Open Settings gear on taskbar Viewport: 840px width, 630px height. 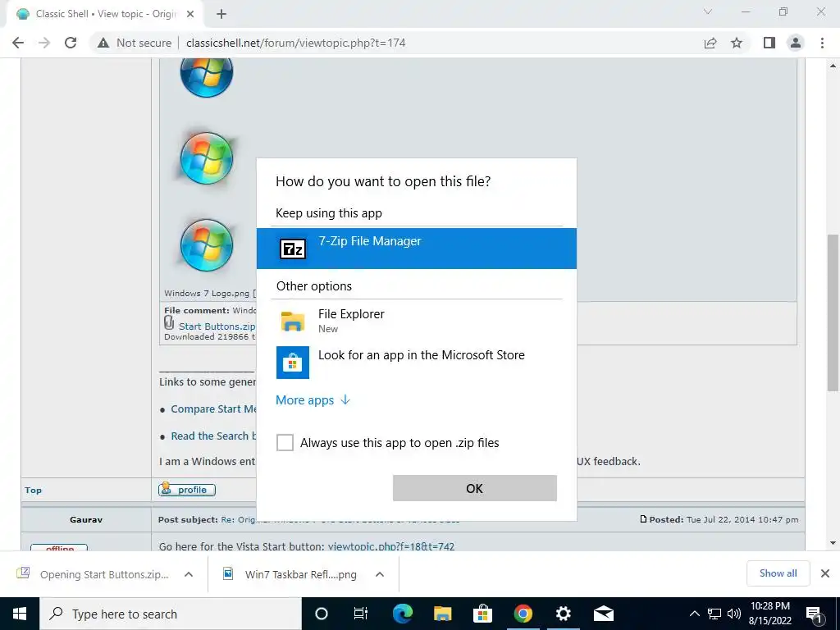[563, 614]
